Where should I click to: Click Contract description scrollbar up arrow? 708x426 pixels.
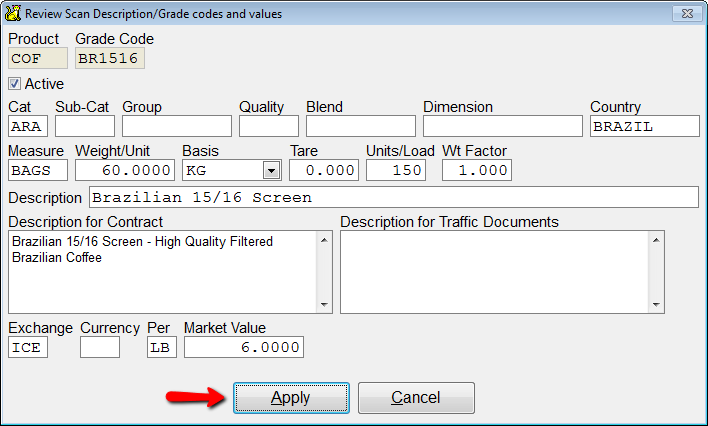[x=324, y=240]
